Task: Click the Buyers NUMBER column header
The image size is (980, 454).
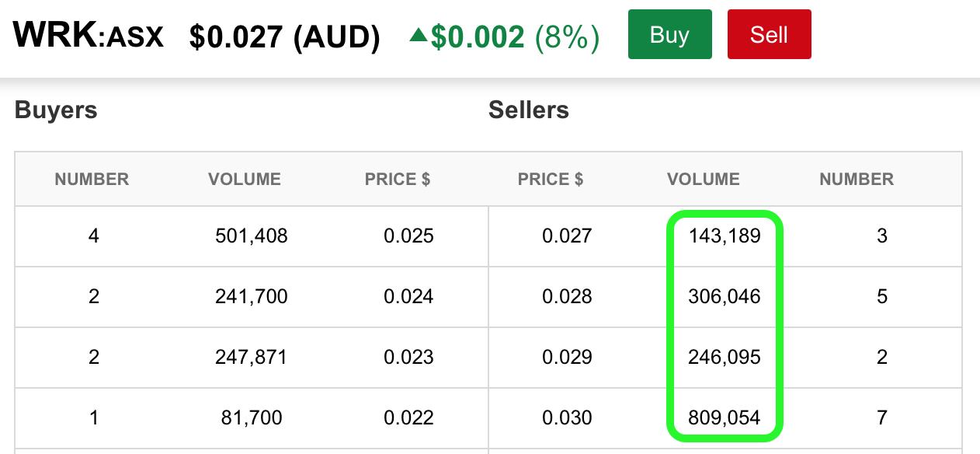Action: (92, 180)
